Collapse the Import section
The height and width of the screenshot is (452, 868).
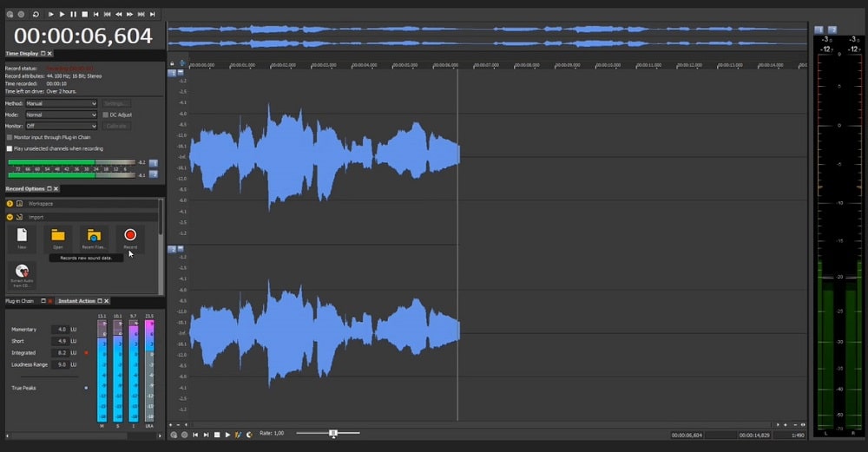[10, 217]
